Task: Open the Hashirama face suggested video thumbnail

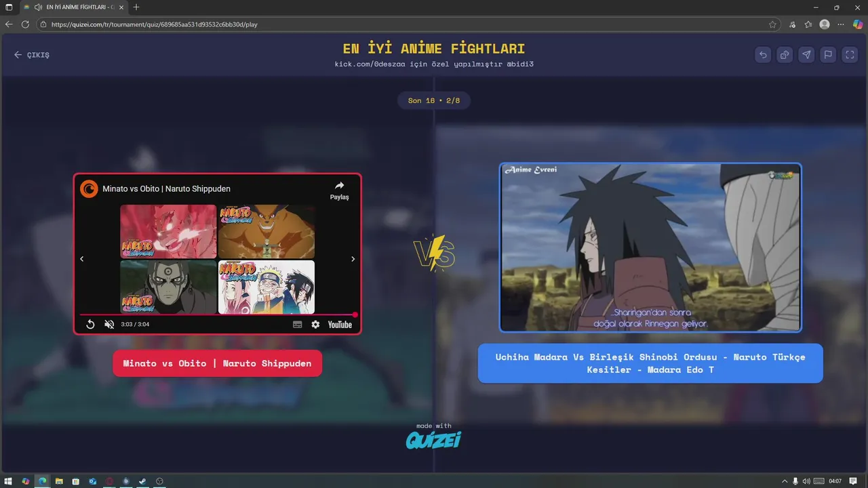Action: 168,287
